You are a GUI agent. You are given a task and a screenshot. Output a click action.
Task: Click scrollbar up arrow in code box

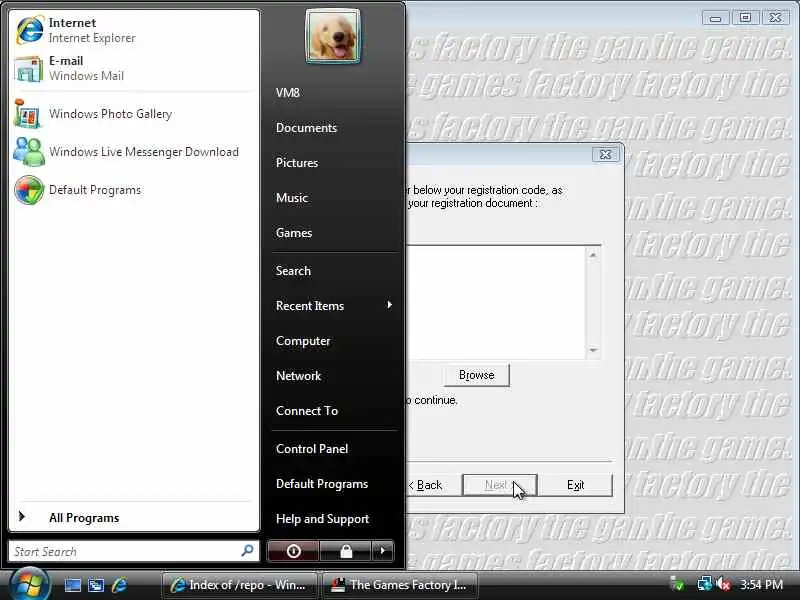(x=593, y=254)
